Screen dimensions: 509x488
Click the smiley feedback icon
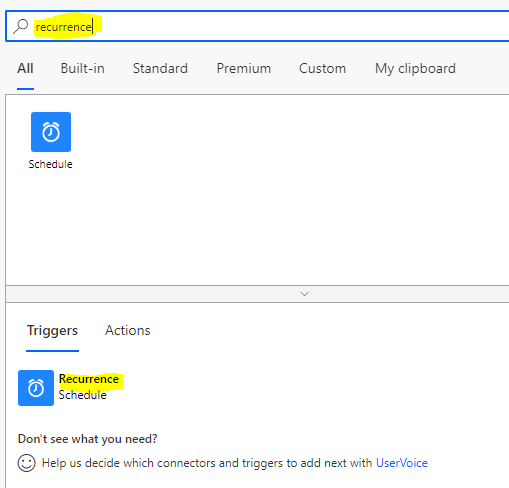tap(26, 463)
